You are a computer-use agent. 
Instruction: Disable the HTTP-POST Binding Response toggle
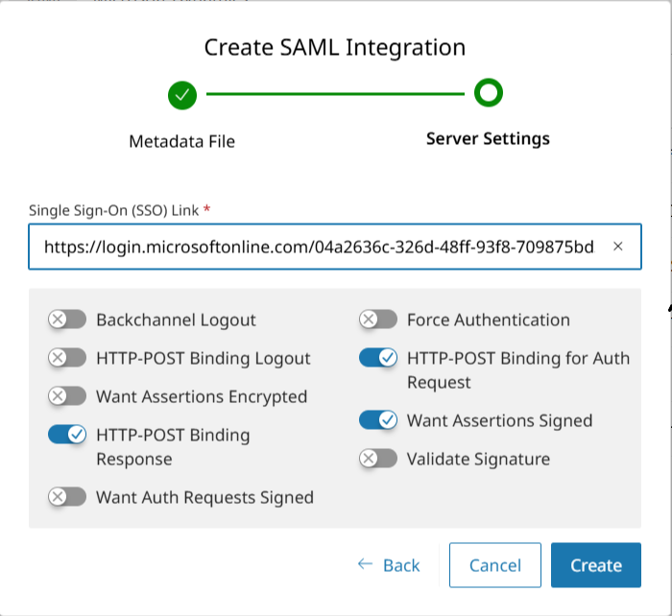point(67,435)
